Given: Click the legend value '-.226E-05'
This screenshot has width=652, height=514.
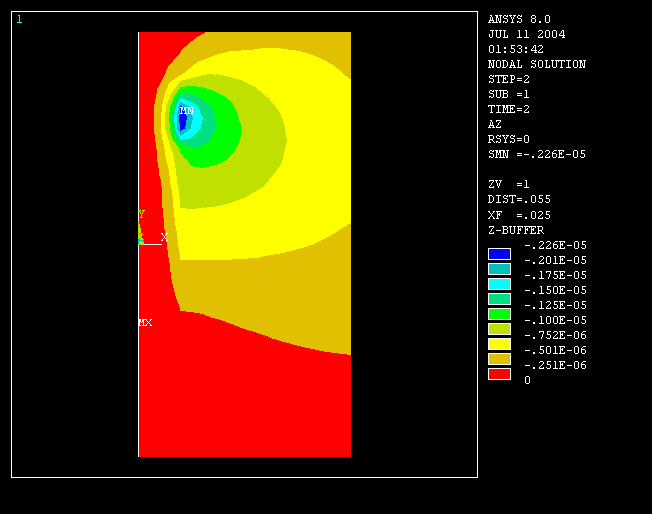Looking at the screenshot, I should tap(556, 245).
